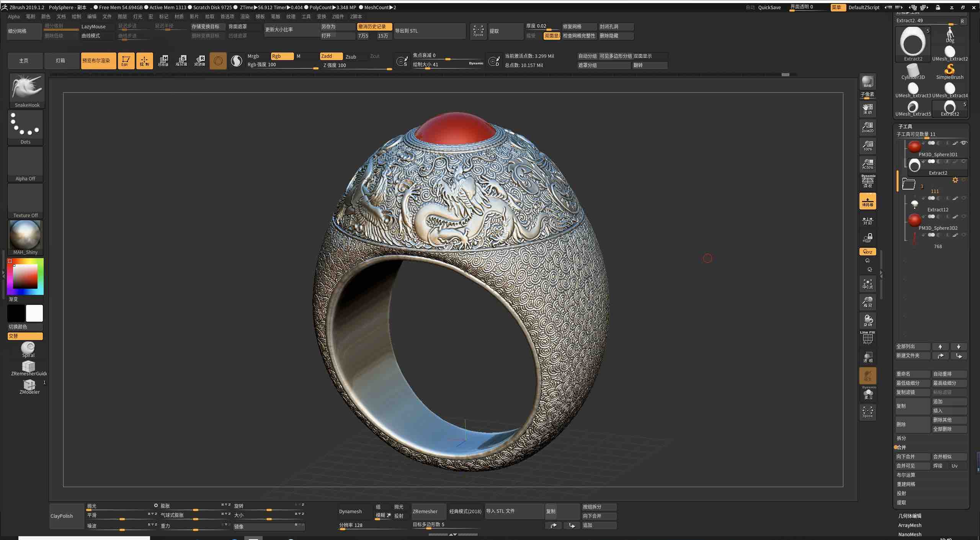The height and width of the screenshot is (540, 980).
Task: Pick a color from the gradient swatch
Action: [x=24, y=277]
